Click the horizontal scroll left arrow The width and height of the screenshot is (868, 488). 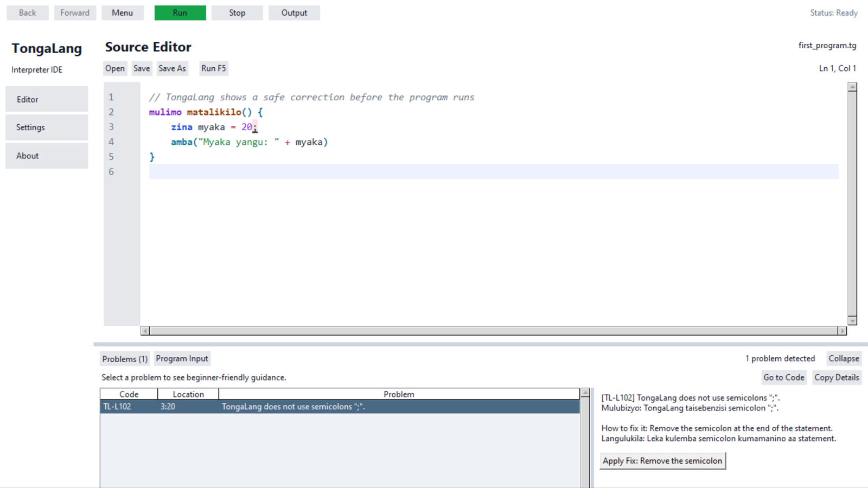click(145, 331)
